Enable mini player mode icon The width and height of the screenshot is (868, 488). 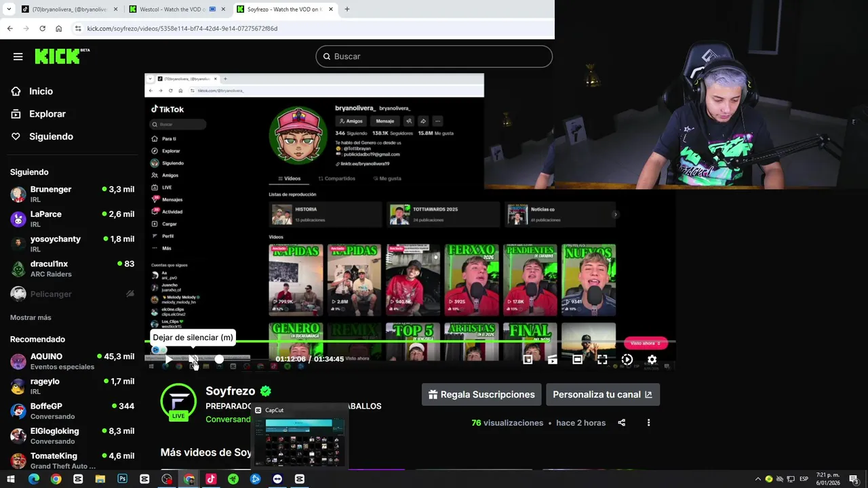pos(528,360)
